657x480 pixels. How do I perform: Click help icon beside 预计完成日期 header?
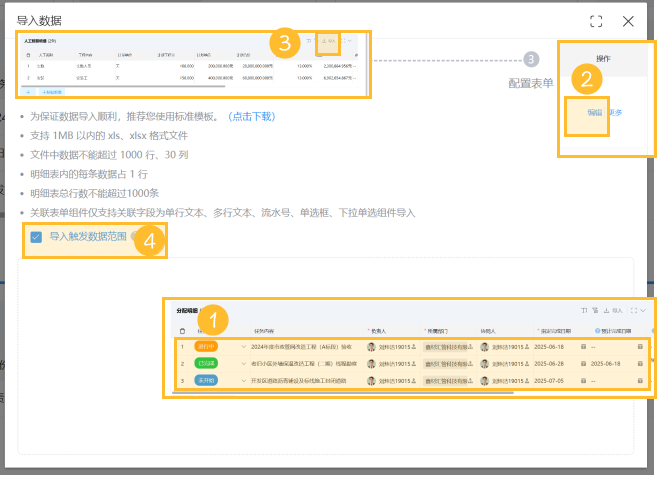click(x=598, y=331)
